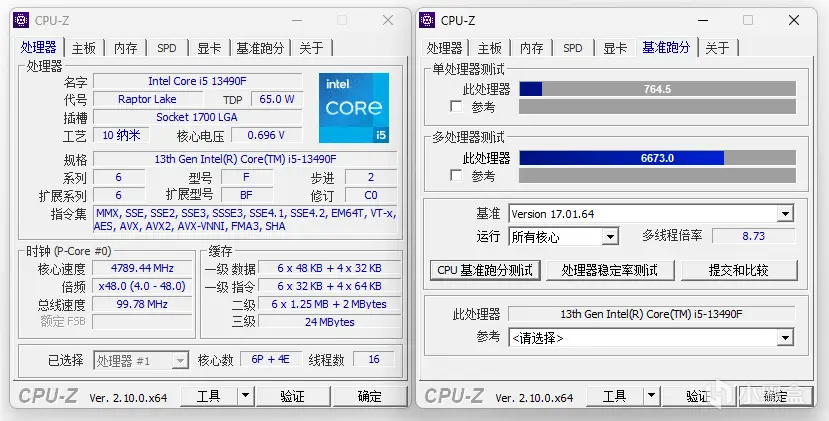Minimize the right CPU-Z window
Screen dimensions: 829x421
(703, 21)
